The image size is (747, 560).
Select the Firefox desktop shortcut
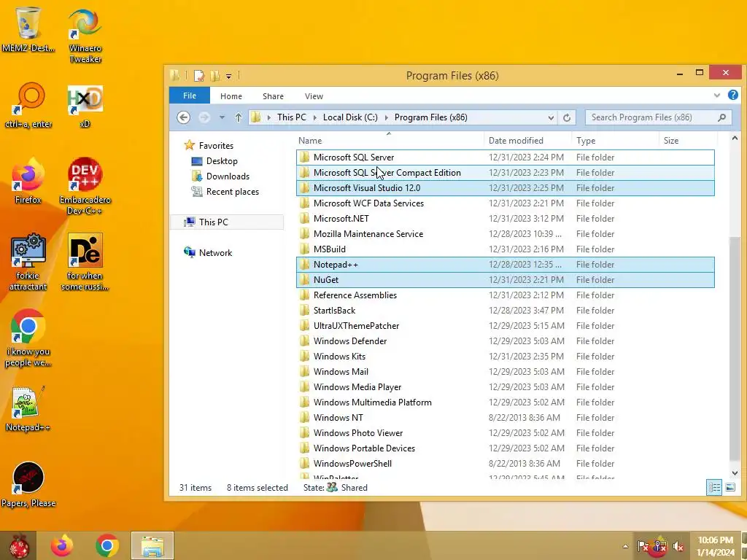[28, 181]
